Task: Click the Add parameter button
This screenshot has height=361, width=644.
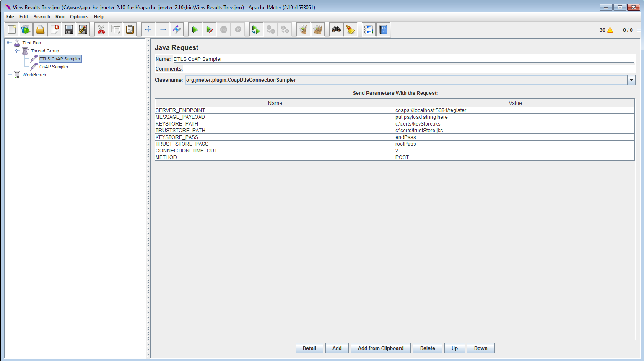Action: [x=337, y=348]
